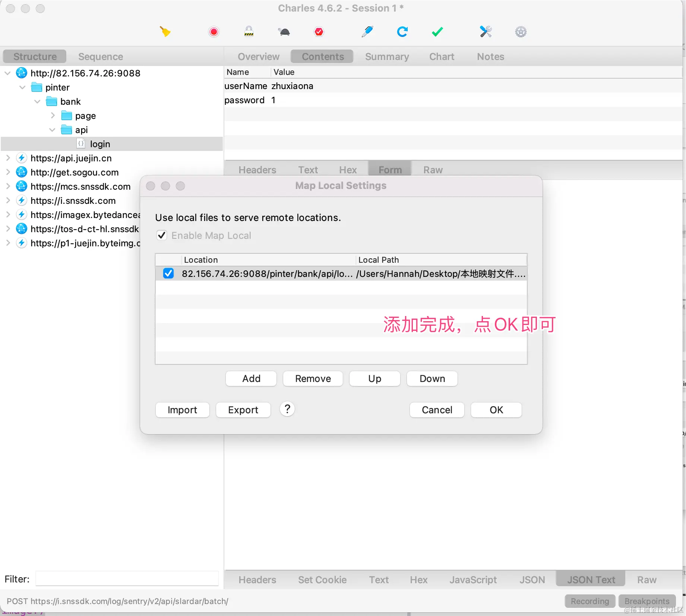Click the lightning icon for p1-juejin.byteimg host
The height and width of the screenshot is (616, 686).
[x=22, y=243]
